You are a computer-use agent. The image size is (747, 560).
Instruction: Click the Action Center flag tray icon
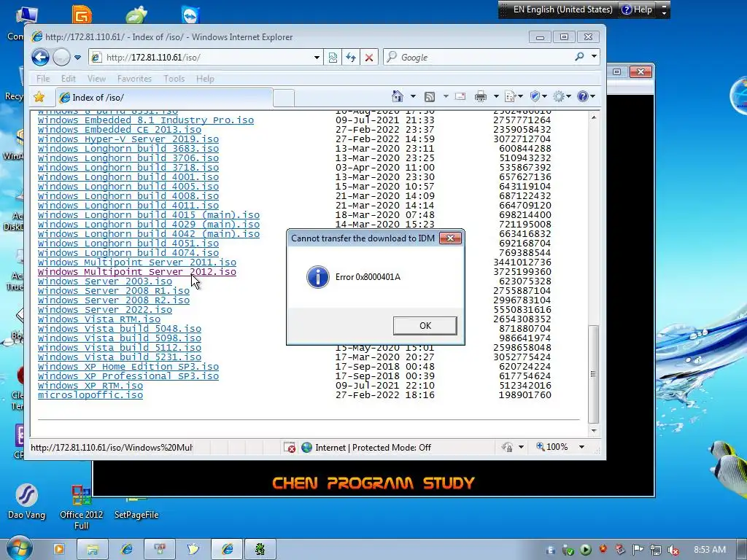coord(638,550)
